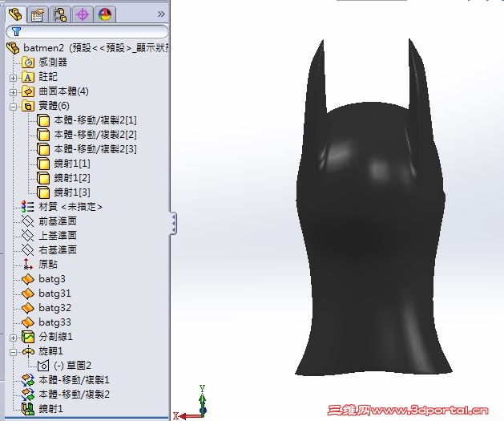Click the filter funnel icon
Image resolution: width=504 pixels, height=421 pixels.
(16, 31)
